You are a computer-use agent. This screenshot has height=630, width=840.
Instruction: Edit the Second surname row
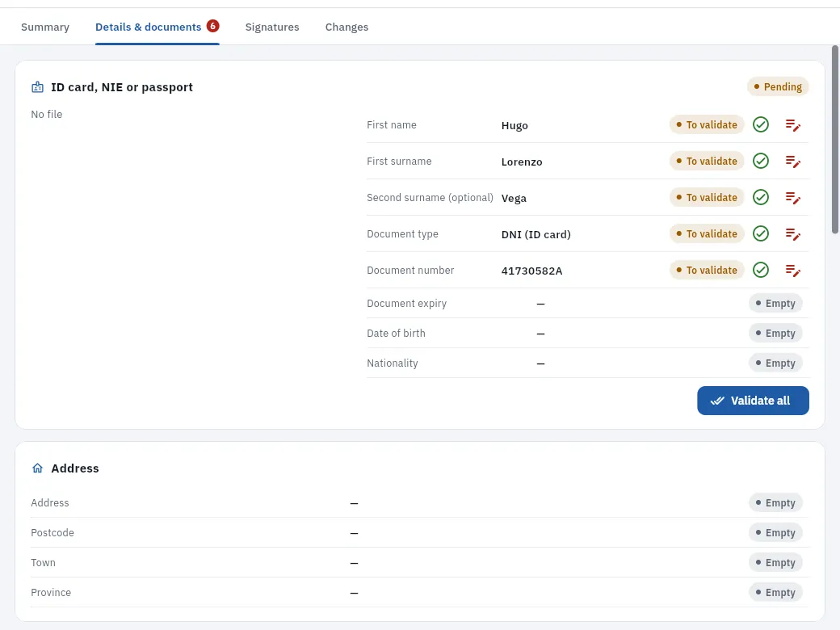(x=793, y=198)
